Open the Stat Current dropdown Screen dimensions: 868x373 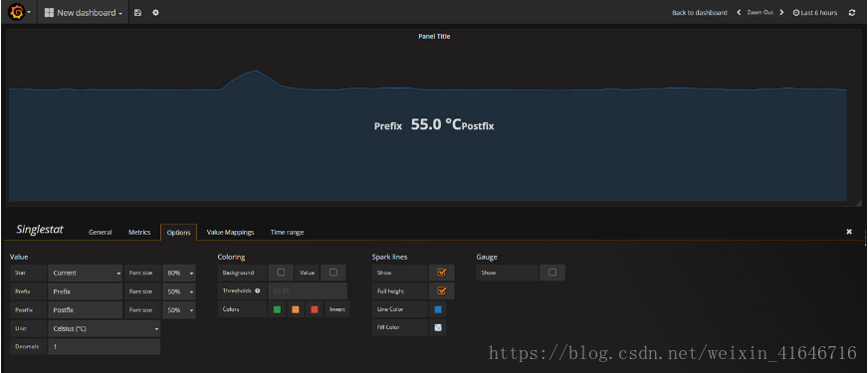(86, 273)
